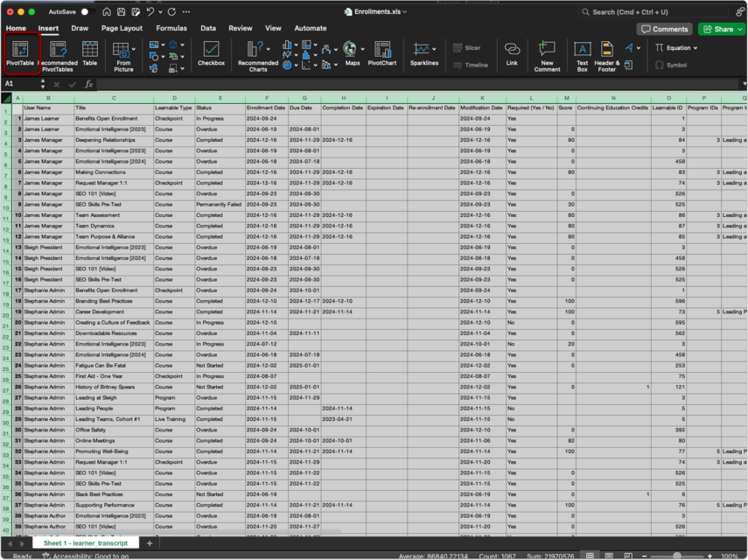Viewport: 748px width, 560px height.
Task: Expand the Share button dropdown arrow
Action: tap(740, 29)
